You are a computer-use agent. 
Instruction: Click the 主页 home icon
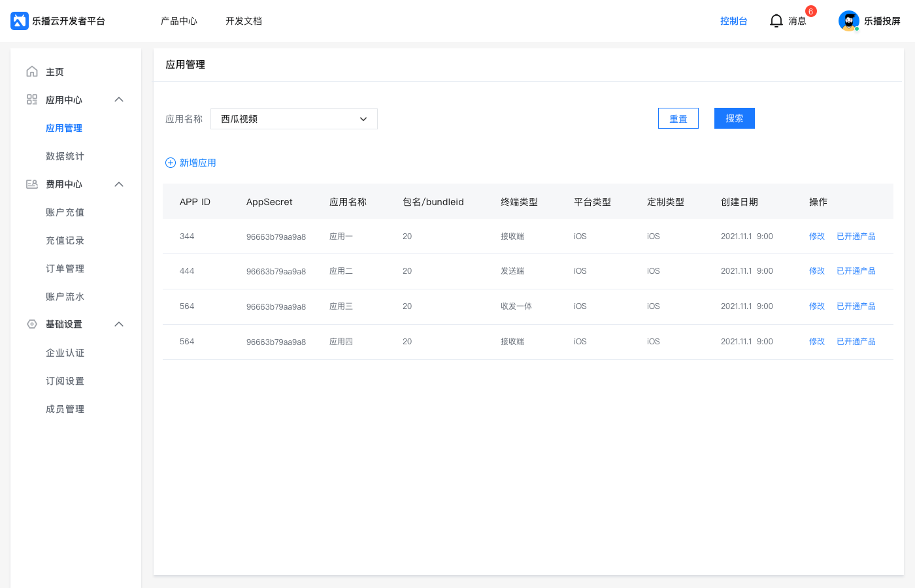click(32, 72)
